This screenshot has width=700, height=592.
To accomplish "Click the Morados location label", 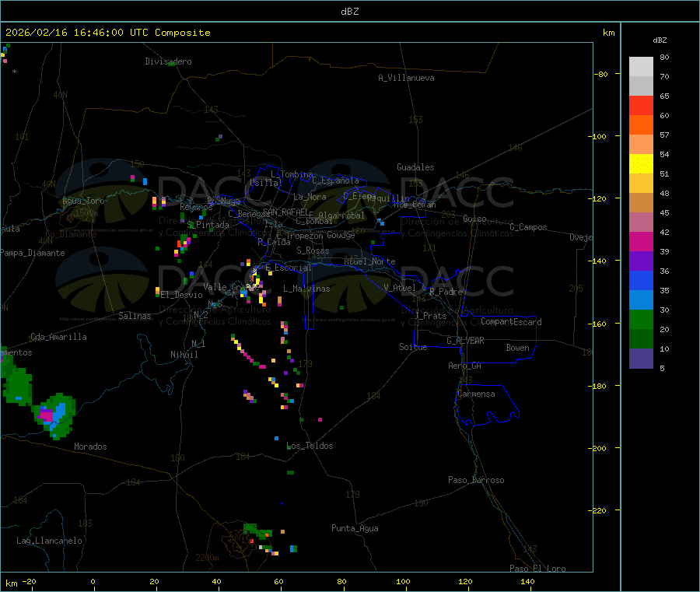I will coord(90,447).
